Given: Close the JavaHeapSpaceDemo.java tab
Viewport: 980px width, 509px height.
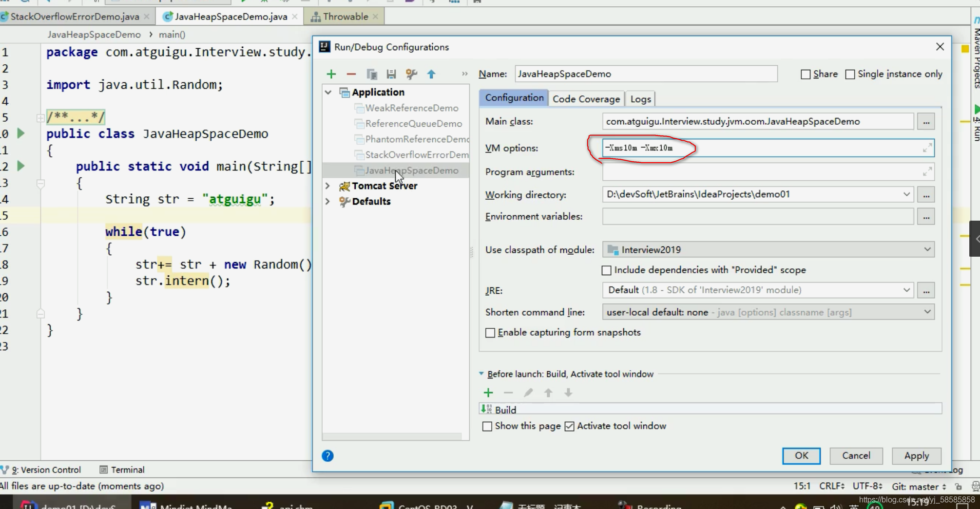Looking at the screenshot, I should (x=295, y=17).
